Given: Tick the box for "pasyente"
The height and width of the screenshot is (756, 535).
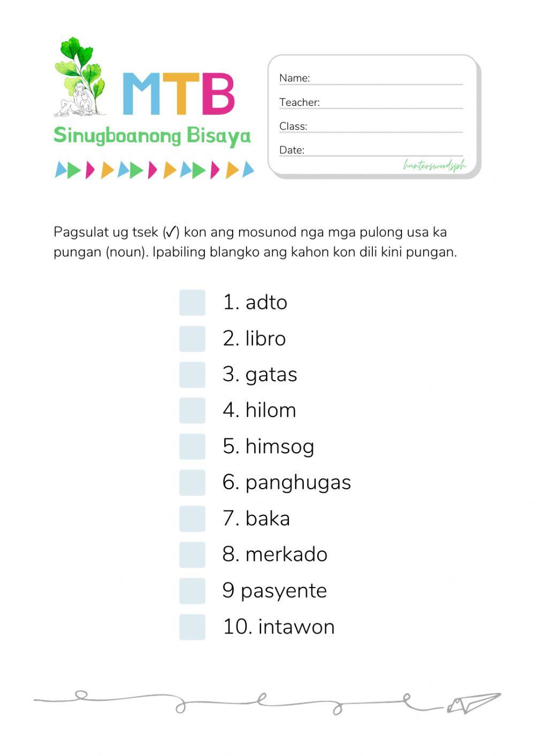Looking at the screenshot, I should 192,591.
